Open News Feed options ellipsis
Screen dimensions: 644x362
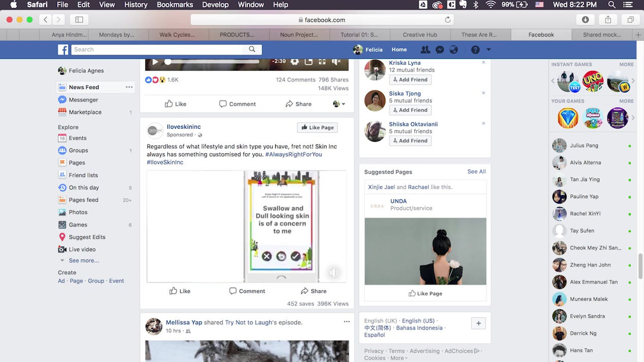(x=129, y=87)
